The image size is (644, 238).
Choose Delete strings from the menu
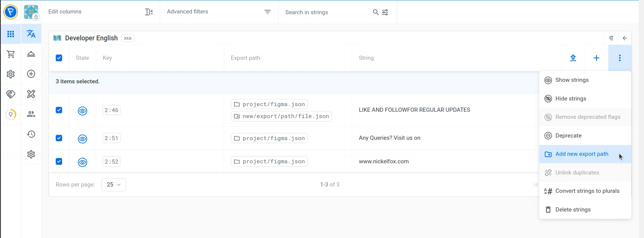pyautogui.click(x=573, y=210)
